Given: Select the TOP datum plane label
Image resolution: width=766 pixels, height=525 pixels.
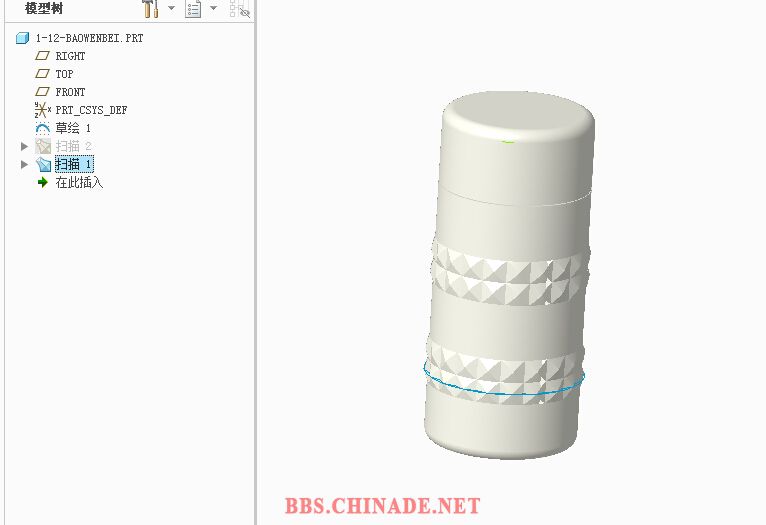Looking at the screenshot, I should click(x=64, y=74).
